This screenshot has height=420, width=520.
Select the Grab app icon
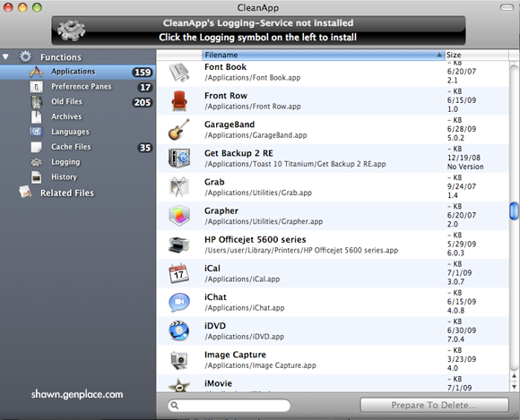tap(179, 187)
